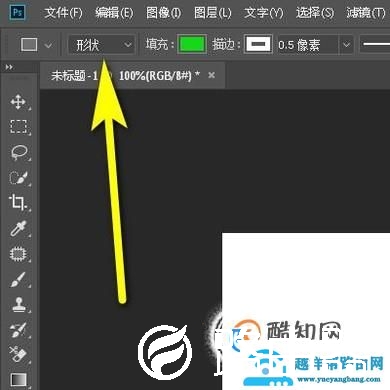Select the Move tool
This screenshot has height=390, width=390.
pos(18,102)
